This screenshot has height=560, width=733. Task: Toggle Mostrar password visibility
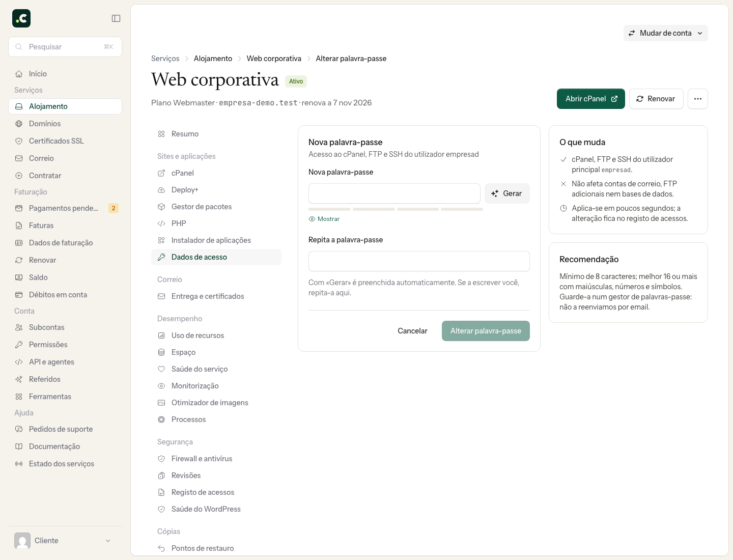coord(324,219)
